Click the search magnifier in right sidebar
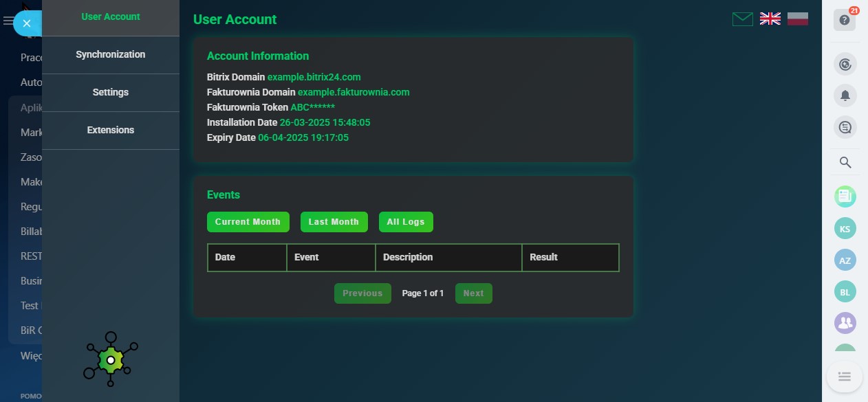This screenshot has width=868, height=402. pos(845,163)
